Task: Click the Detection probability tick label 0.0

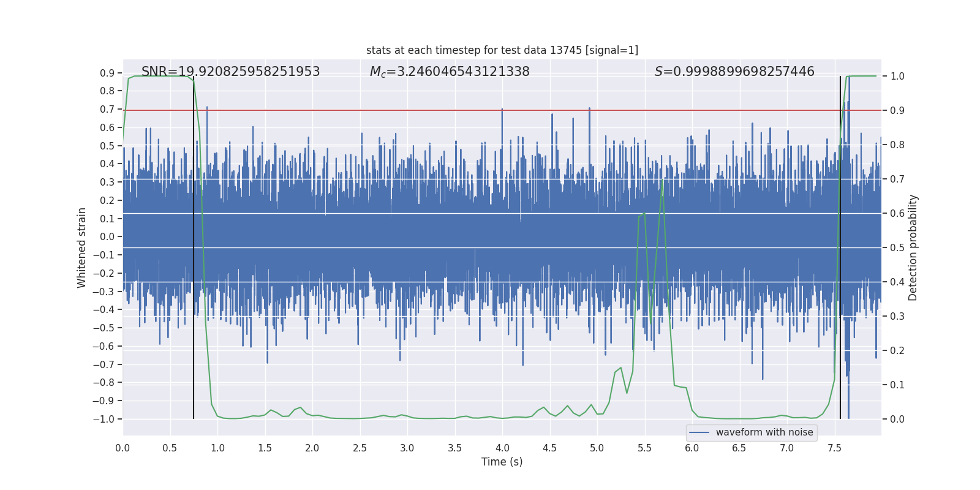Action: pyautogui.click(x=897, y=420)
